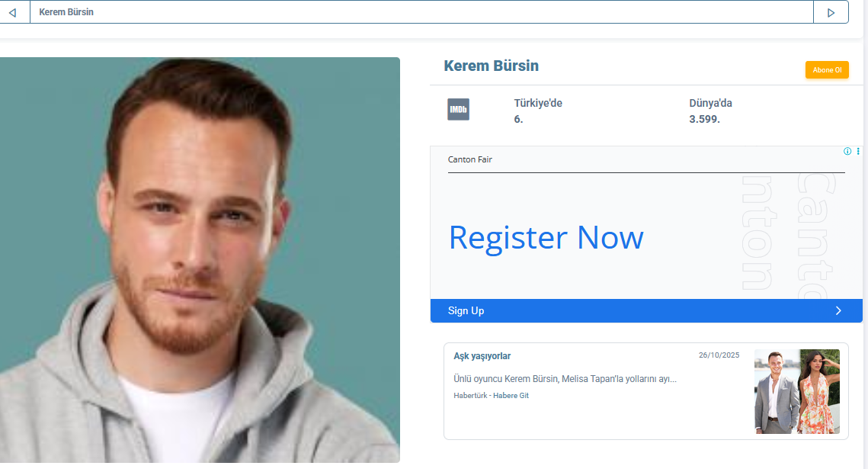
Task: Click the Sign Up ad button
Action: 646,310
